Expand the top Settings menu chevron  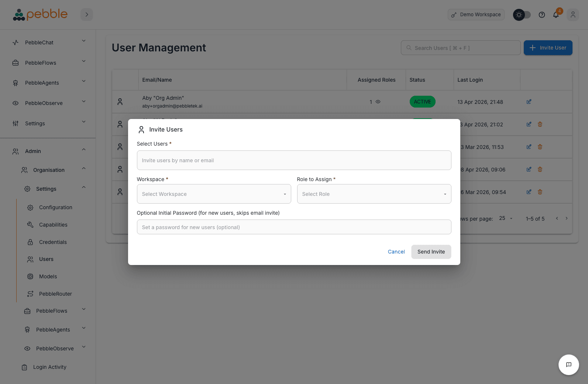[x=84, y=122]
